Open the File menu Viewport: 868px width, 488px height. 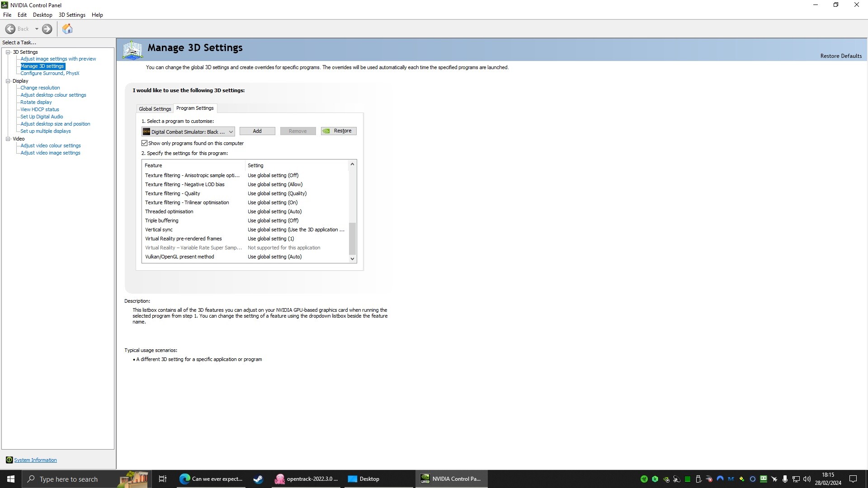point(7,15)
